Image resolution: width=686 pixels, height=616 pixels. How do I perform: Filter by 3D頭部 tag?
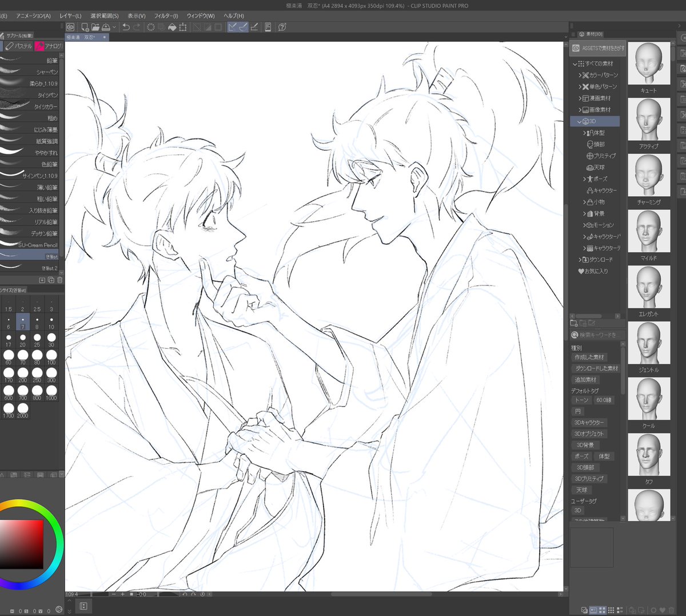coord(585,467)
